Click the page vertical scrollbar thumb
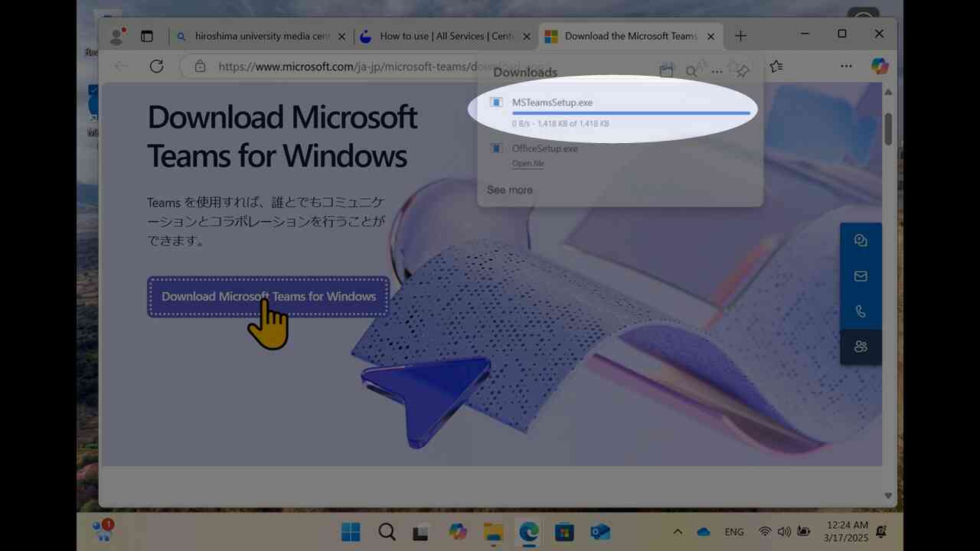 (x=888, y=129)
